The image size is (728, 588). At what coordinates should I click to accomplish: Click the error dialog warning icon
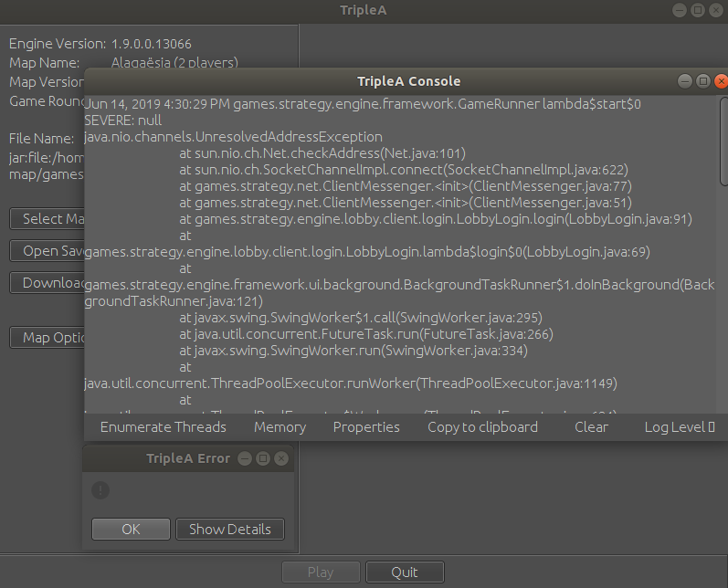[100, 490]
